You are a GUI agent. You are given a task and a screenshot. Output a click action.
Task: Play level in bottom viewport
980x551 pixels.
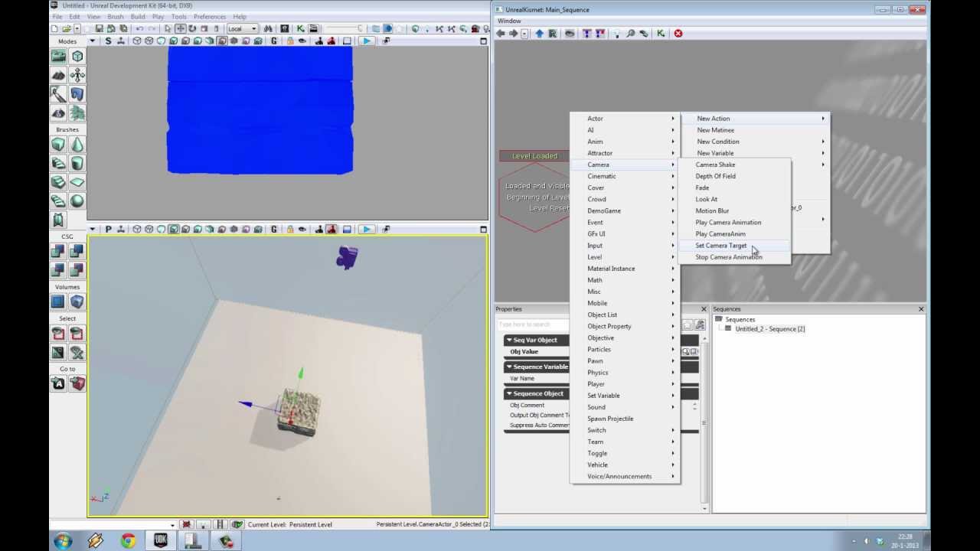pos(366,229)
